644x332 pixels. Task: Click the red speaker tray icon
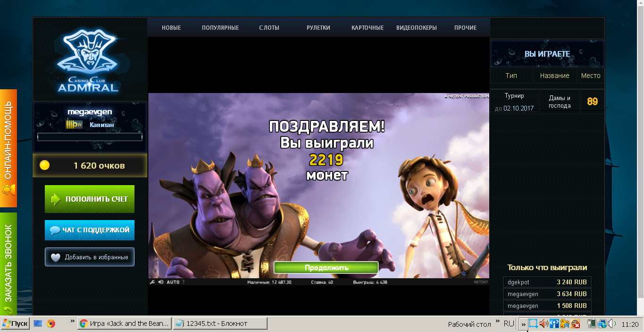(x=544, y=323)
